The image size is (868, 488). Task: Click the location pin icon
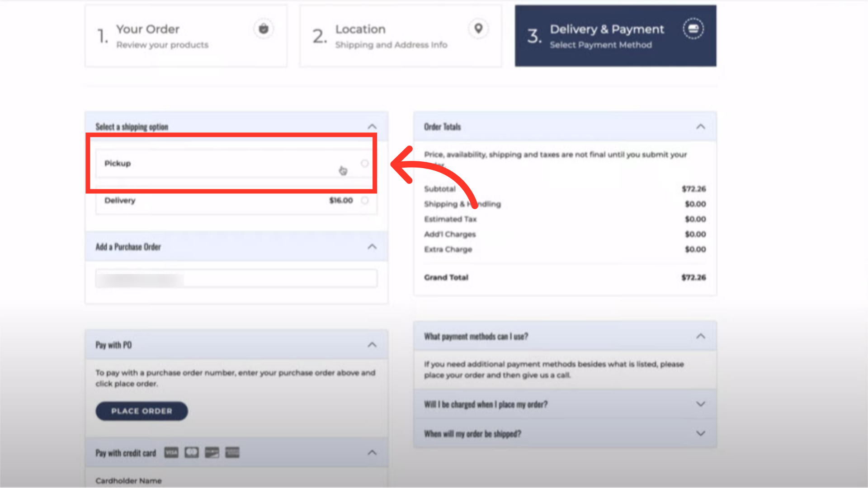(x=478, y=28)
